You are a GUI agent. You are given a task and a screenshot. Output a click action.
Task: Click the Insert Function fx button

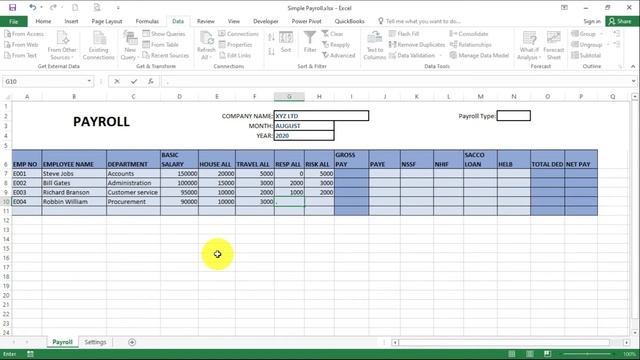[x=151, y=81]
